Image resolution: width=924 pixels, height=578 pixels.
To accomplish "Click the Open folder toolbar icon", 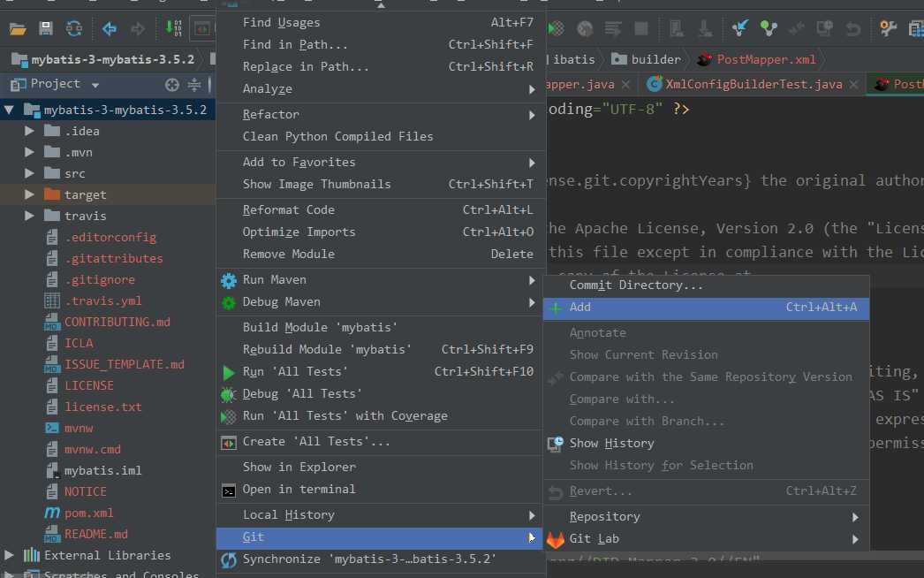I will [18, 28].
